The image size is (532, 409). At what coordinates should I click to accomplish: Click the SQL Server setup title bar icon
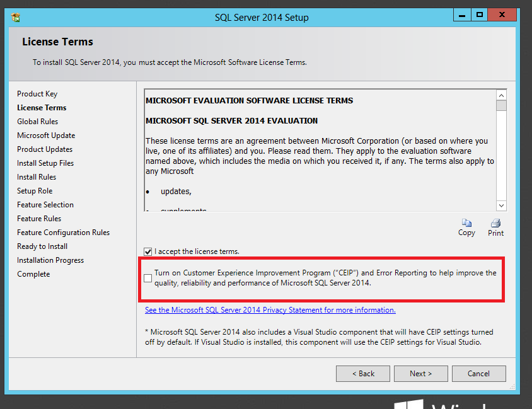click(16, 17)
